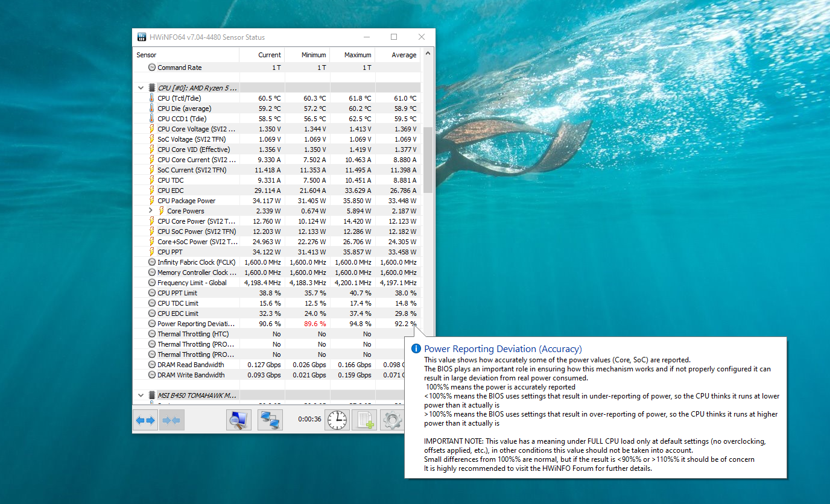Select the DRAM Read Bandwidth row label
The image size is (830, 504).
[x=191, y=365]
